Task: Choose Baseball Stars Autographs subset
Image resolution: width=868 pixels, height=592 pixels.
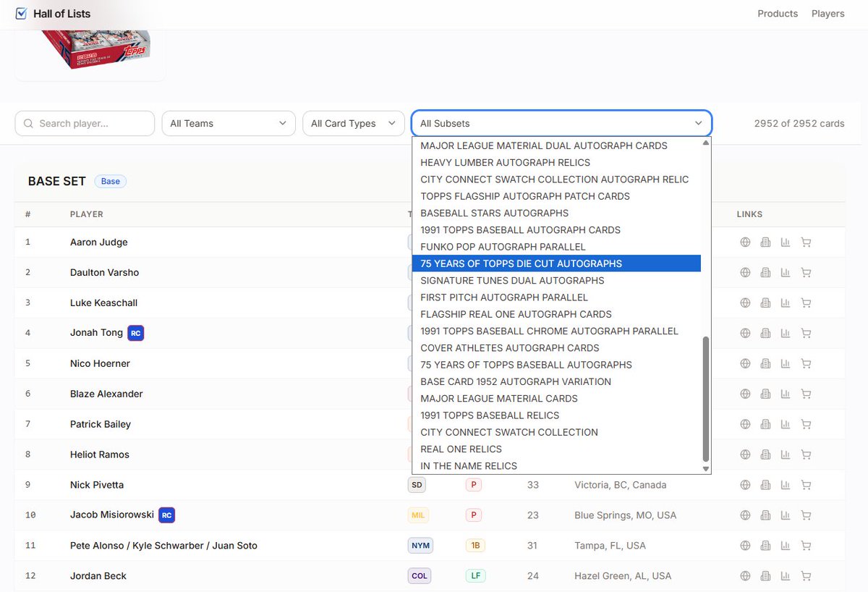Action: click(x=556, y=213)
